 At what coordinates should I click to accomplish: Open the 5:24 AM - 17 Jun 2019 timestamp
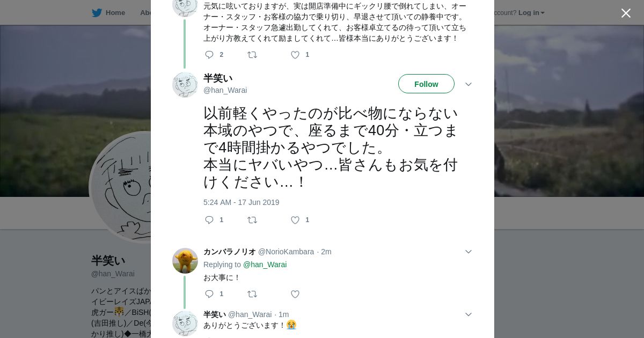coord(241,202)
